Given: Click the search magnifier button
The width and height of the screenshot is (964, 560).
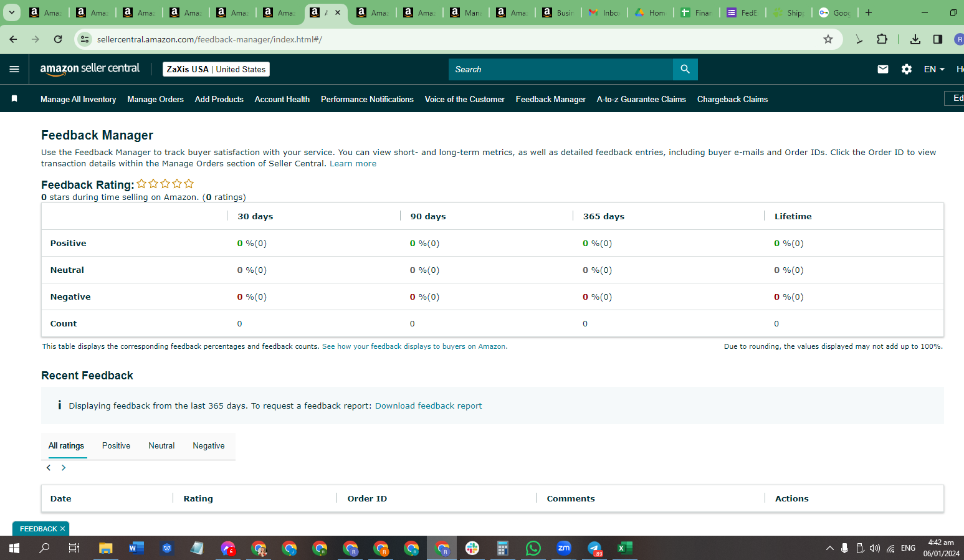Looking at the screenshot, I should click(x=685, y=69).
